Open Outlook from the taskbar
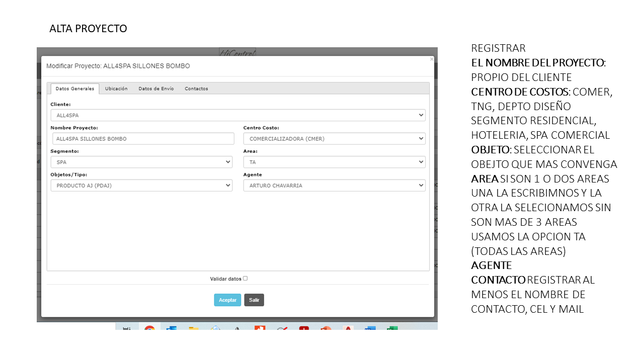Image resolution: width=644 pixels, height=362 pixels. coord(171,328)
